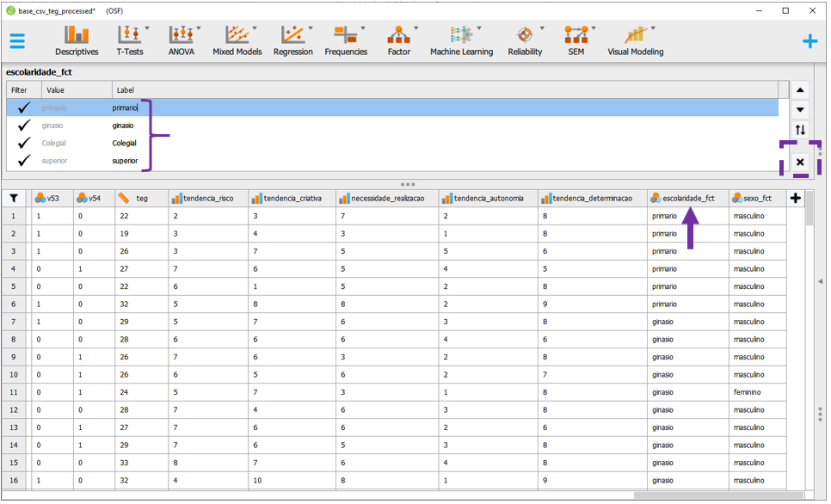Screen dimensions: 831x504
Task: Open the Descriptives analysis module
Action: click(x=77, y=40)
